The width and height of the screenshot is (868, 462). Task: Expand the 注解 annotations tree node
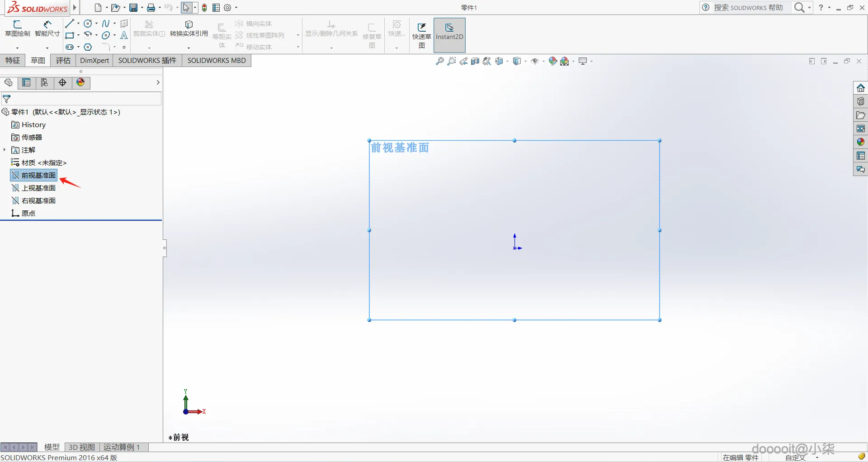5,150
